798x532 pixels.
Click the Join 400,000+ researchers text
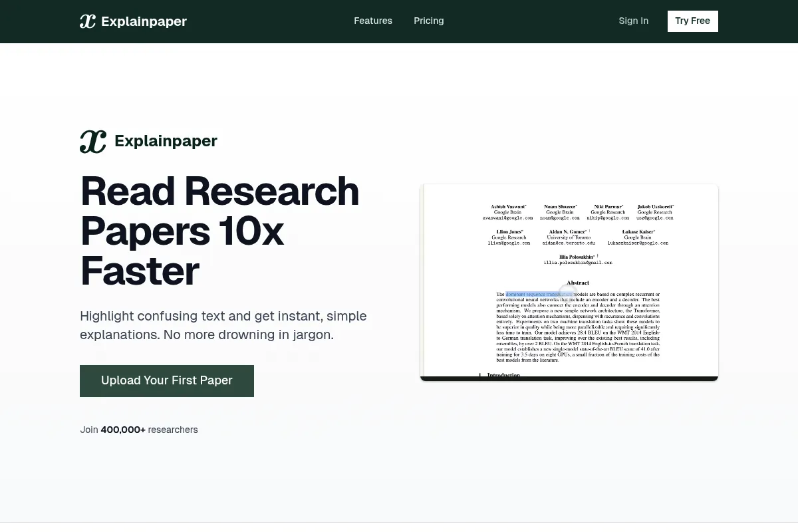coord(139,430)
